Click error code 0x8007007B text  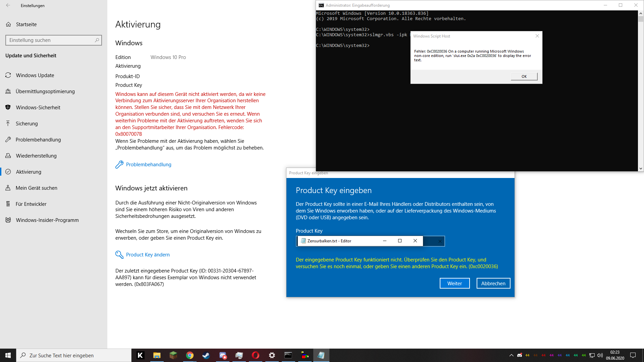(129, 134)
